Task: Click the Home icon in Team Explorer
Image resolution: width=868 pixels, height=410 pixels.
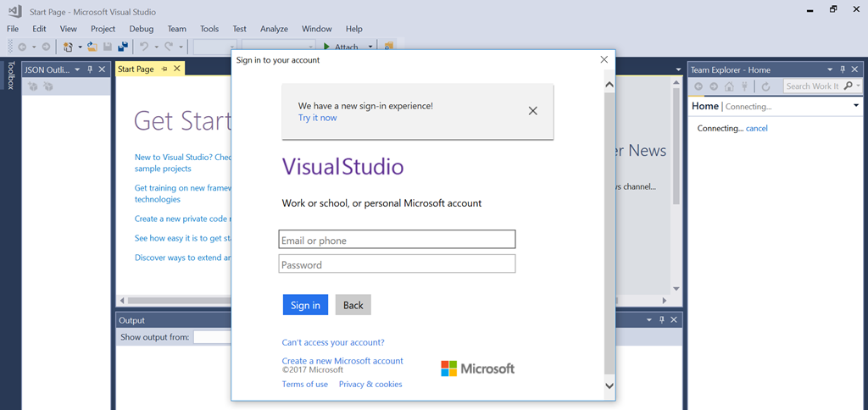Action: click(x=729, y=86)
